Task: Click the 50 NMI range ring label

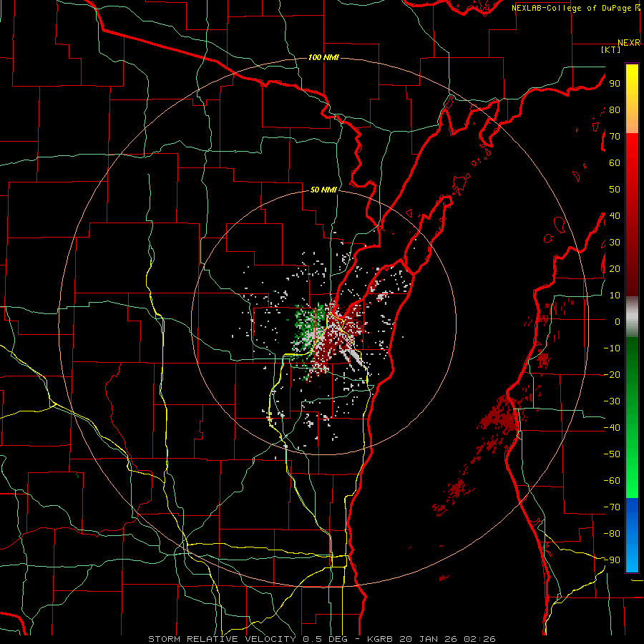Action: [x=323, y=190]
